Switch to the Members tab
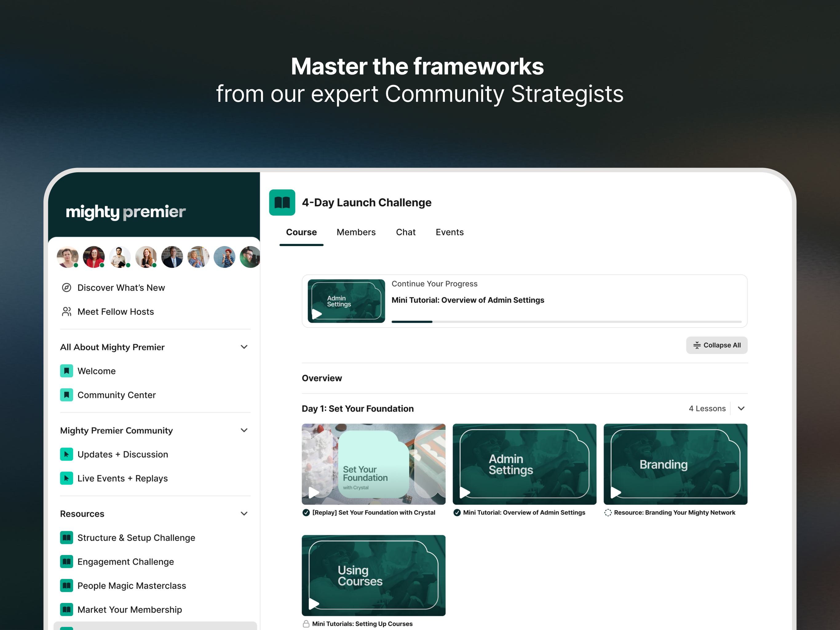Image resolution: width=840 pixels, height=630 pixels. 356,232
